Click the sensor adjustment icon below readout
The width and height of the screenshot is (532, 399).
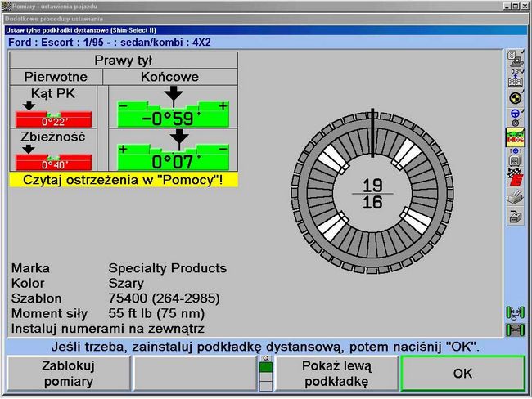[516, 156]
